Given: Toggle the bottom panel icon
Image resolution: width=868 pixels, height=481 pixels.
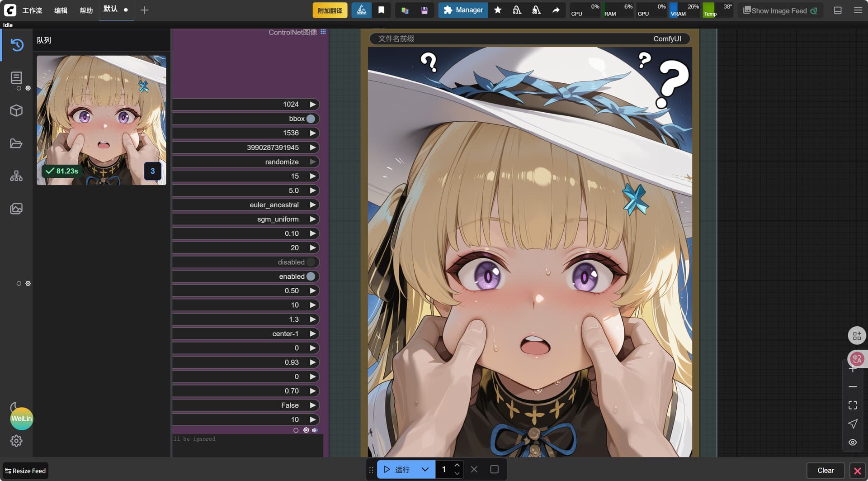Looking at the screenshot, I should 838,10.
